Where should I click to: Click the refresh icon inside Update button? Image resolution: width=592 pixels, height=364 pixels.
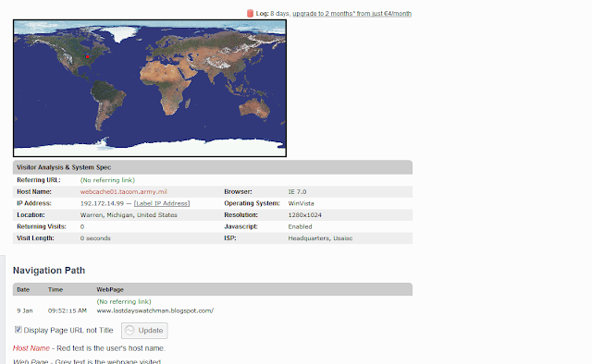click(129, 331)
